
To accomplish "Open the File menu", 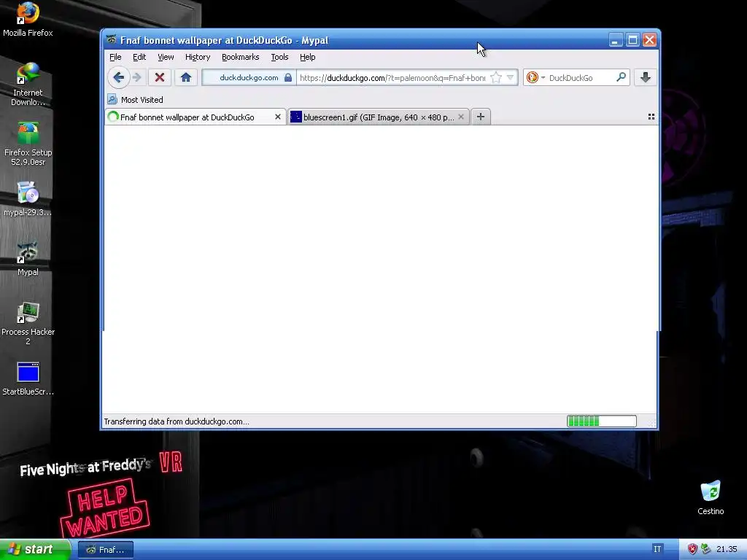I will 115,57.
